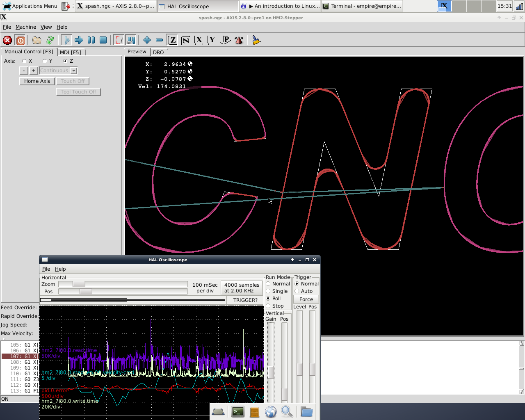This screenshot has width=525, height=420.
Task: Toggle optional pause M1 icon
Action: [131, 40]
